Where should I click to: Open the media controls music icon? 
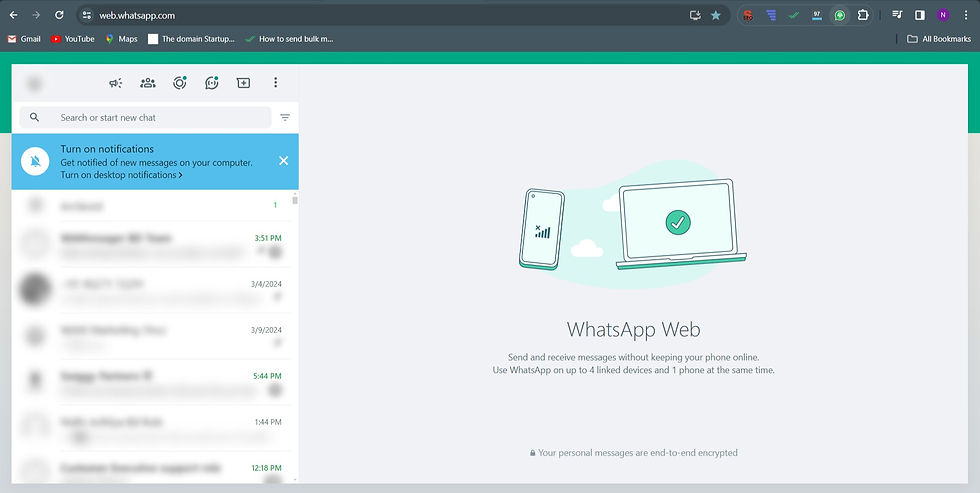(x=898, y=15)
